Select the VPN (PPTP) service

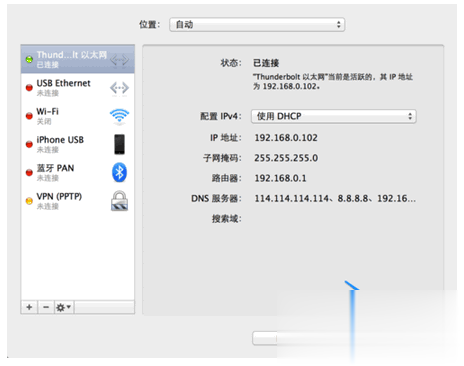tap(78, 201)
